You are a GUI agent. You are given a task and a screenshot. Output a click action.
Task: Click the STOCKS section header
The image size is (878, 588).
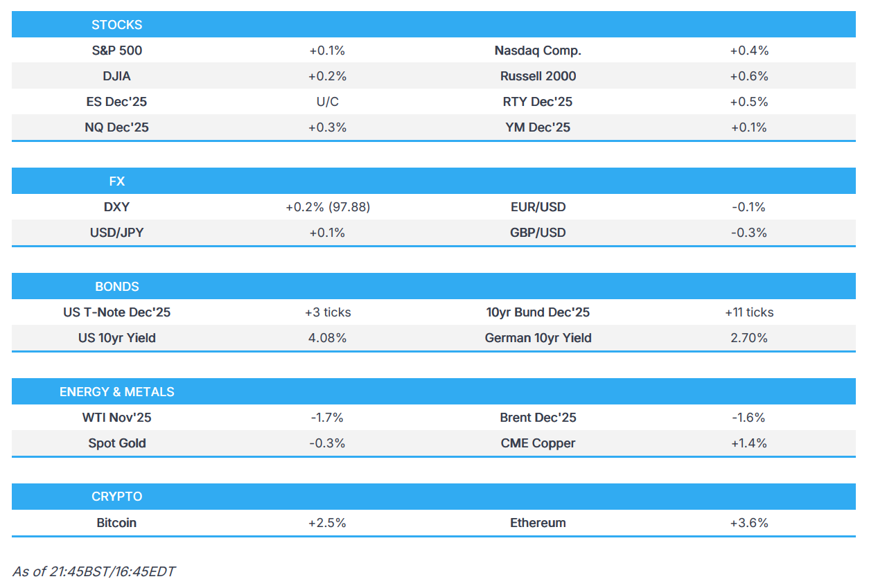click(116, 25)
